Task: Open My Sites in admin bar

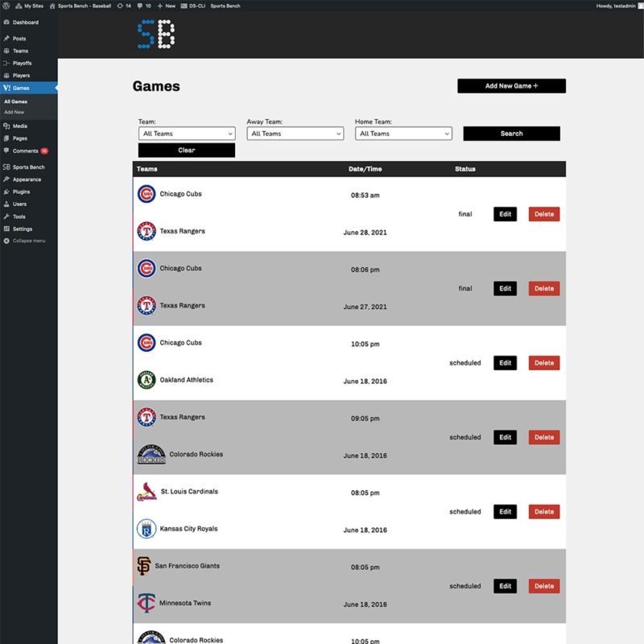Action: point(30,6)
